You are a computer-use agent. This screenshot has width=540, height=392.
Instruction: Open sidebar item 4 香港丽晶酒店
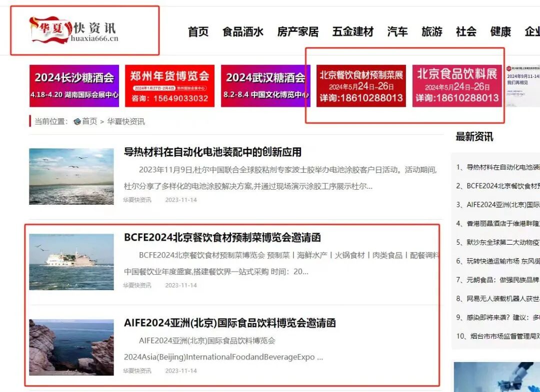point(498,224)
